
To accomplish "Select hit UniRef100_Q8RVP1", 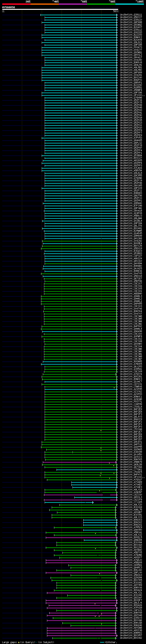I will coord(131,82).
